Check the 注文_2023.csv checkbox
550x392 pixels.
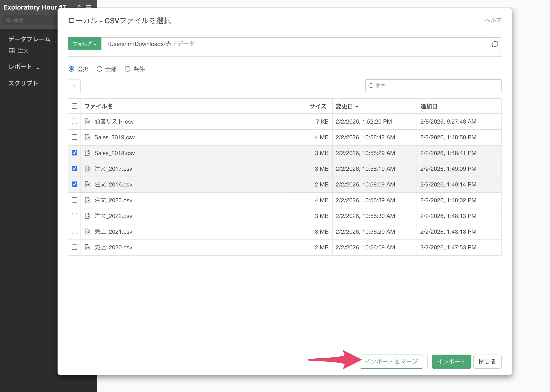74,200
